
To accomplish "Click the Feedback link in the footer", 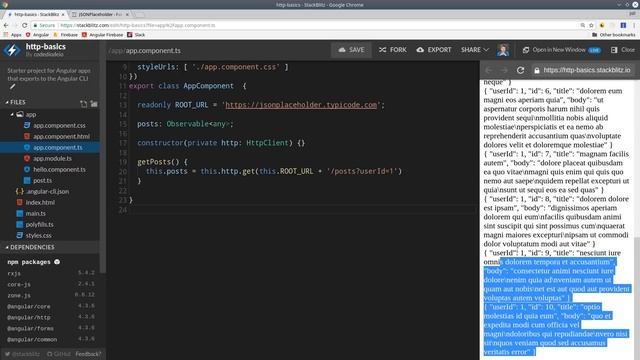I will coord(88,354).
